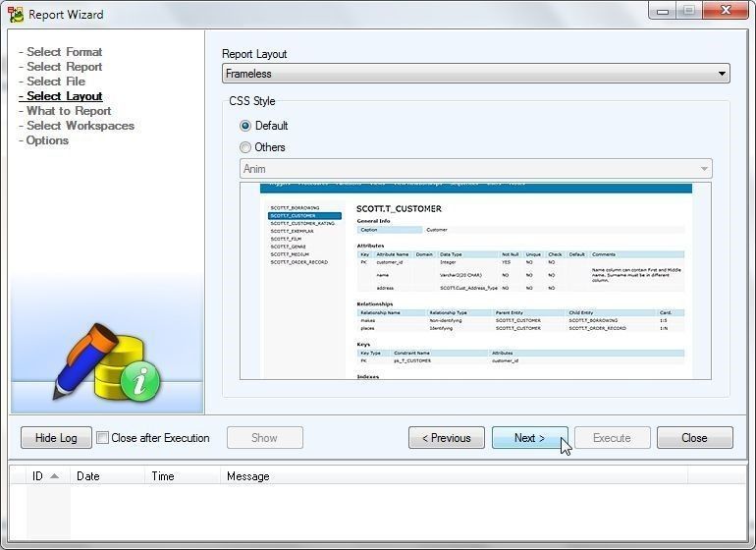
Task: Click the database report wizard illustration
Action: point(107,361)
